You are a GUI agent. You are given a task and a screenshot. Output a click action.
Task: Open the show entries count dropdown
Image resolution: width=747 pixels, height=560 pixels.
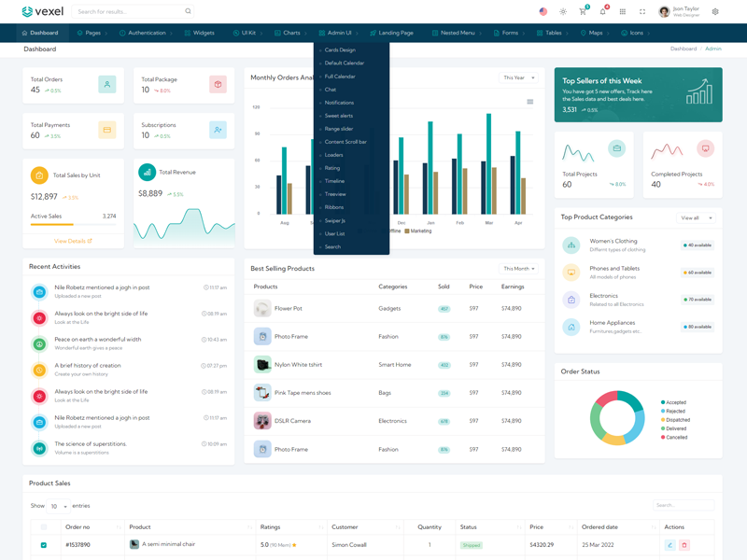pos(58,506)
